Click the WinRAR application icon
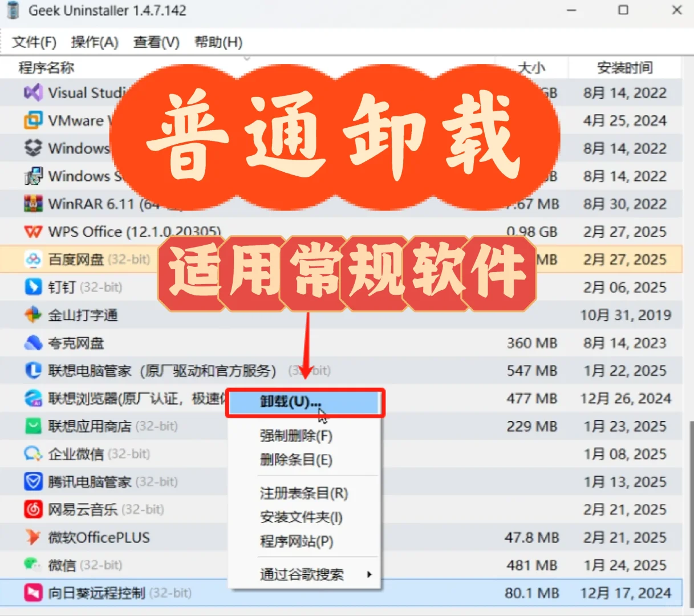The width and height of the screenshot is (694, 616). (33, 204)
